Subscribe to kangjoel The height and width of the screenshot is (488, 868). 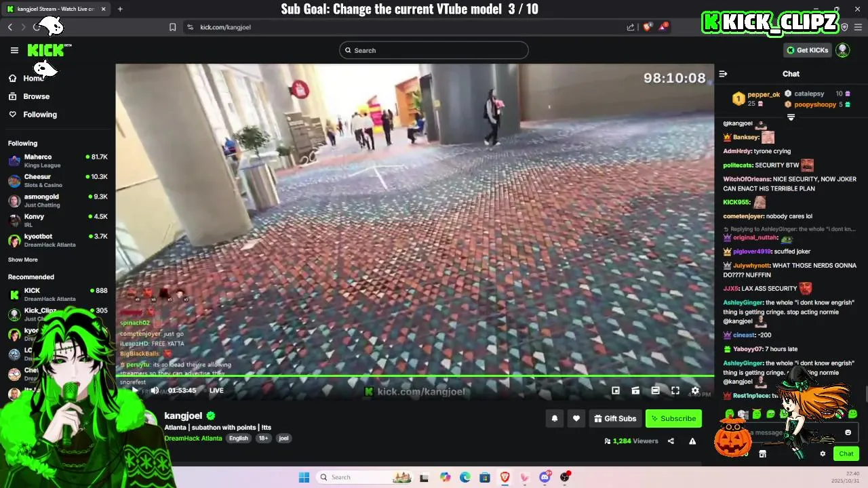(x=673, y=419)
